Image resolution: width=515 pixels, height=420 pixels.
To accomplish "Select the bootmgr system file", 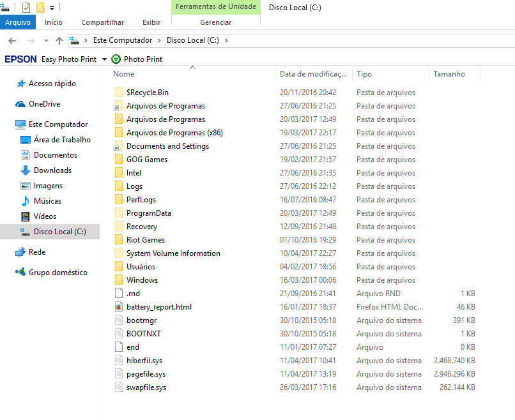I will [141, 320].
